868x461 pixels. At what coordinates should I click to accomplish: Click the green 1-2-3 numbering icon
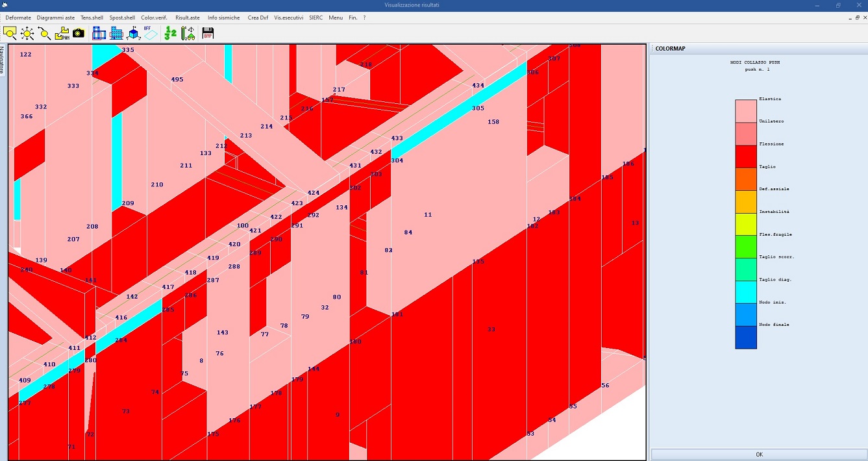pos(170,33)
